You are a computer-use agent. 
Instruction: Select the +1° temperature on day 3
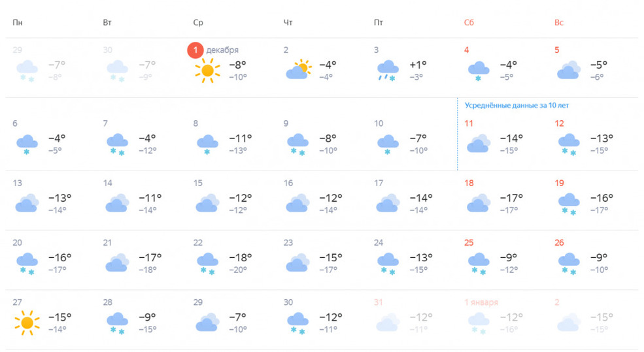pos(418,65)
